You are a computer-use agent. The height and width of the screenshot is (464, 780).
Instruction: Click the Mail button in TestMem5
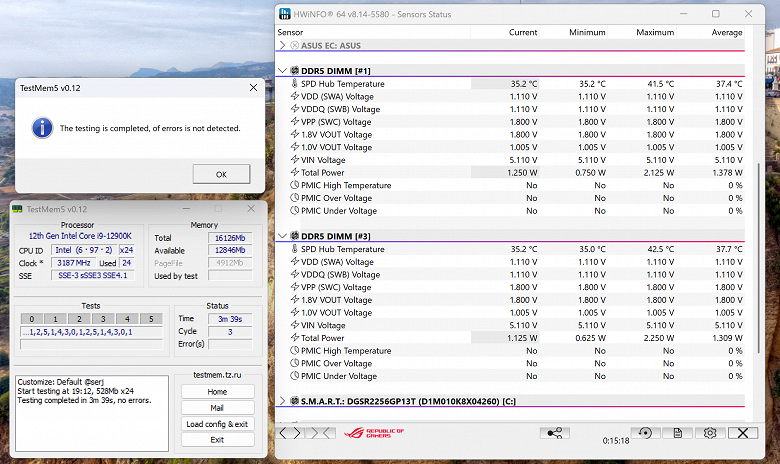217,407
